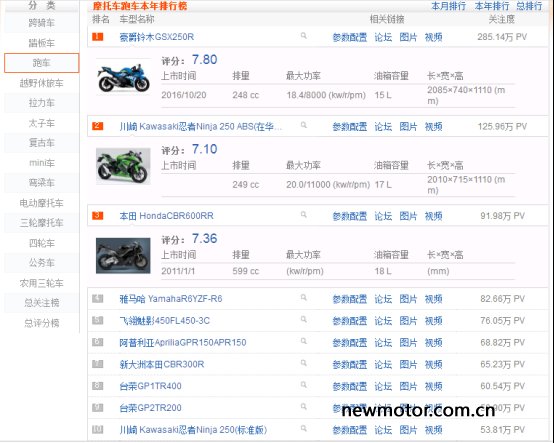Image resolution: width=554 pixels, height=443 pixels.
Task: Open 视频 for Kawasaki Ninja 250 ABS
Action: click(434, 126)
